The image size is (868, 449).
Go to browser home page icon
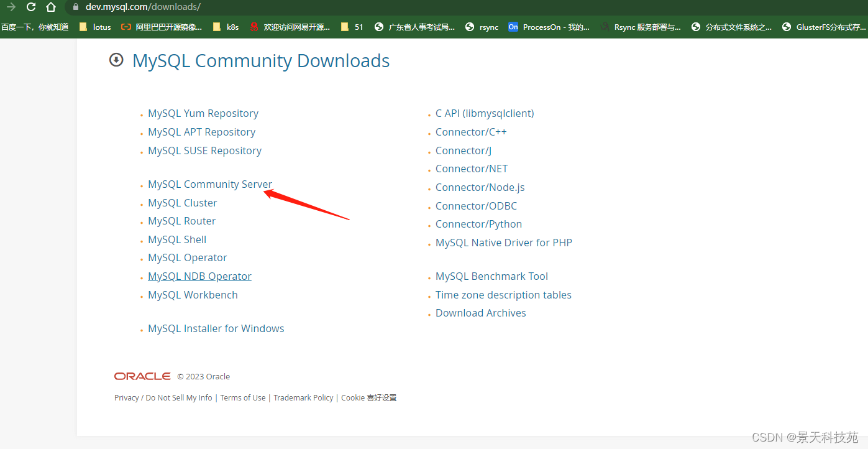[51, 7]
